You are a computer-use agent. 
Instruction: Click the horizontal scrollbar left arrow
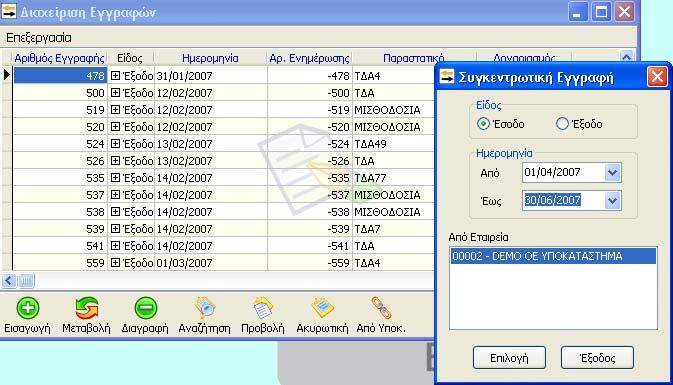9,281
